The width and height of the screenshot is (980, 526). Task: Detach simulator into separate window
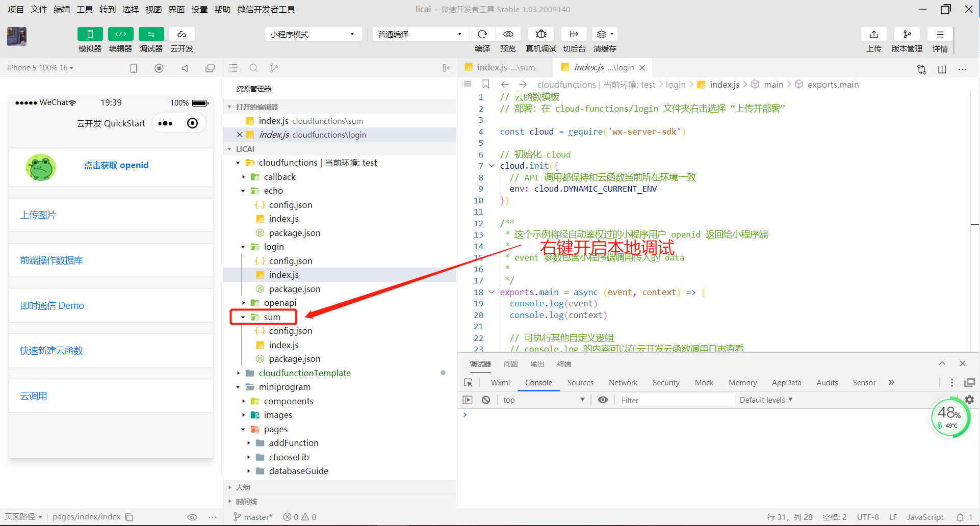[x=210, y=68]
